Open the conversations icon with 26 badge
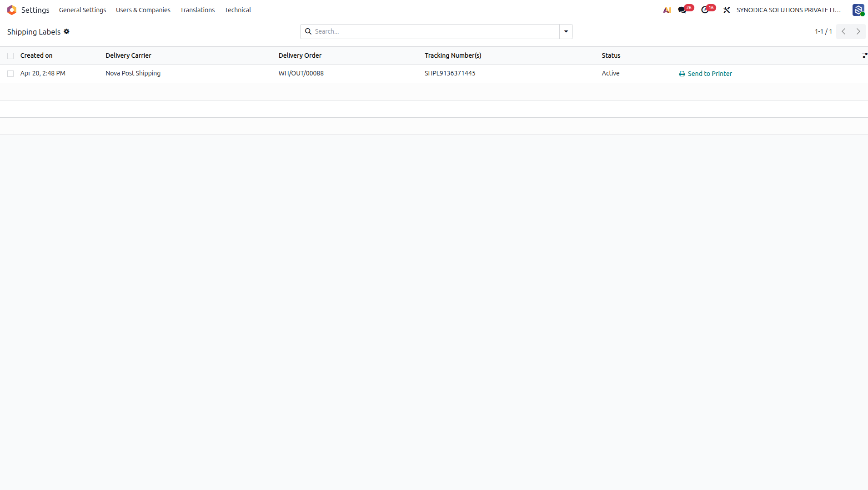The image size is (868, 490). point(682,10)
